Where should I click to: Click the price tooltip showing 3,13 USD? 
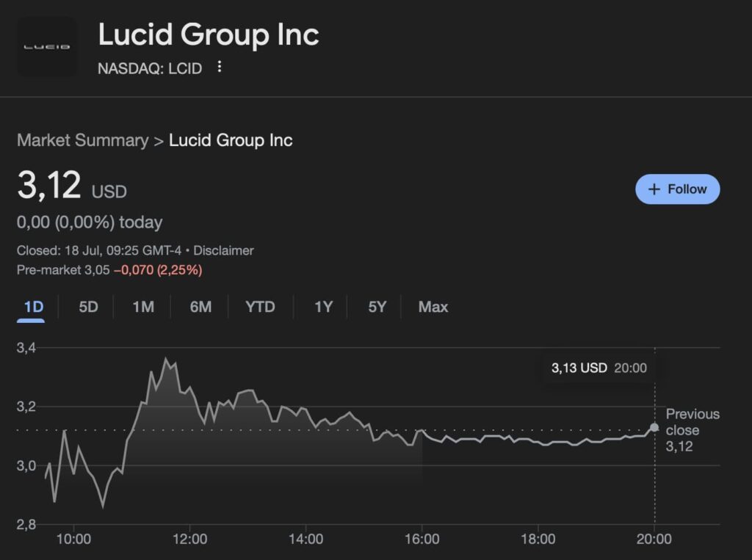(x=599, y=368)
